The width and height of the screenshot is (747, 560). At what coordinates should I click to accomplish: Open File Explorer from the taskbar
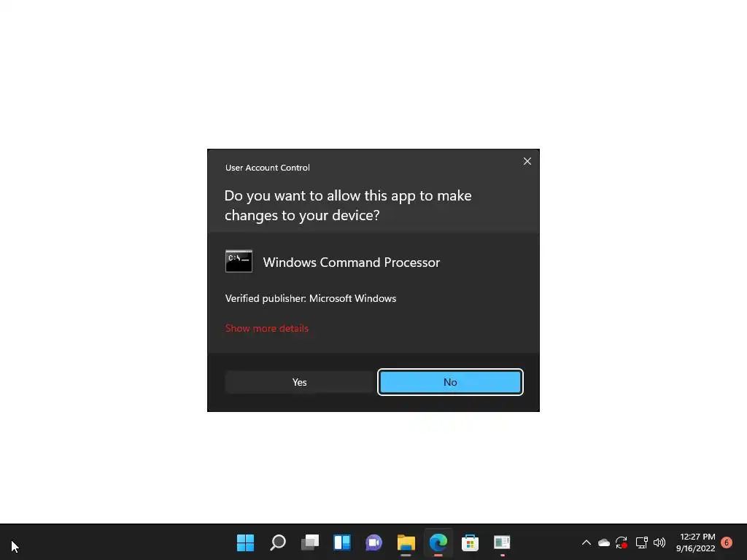[x=406, y=542]
